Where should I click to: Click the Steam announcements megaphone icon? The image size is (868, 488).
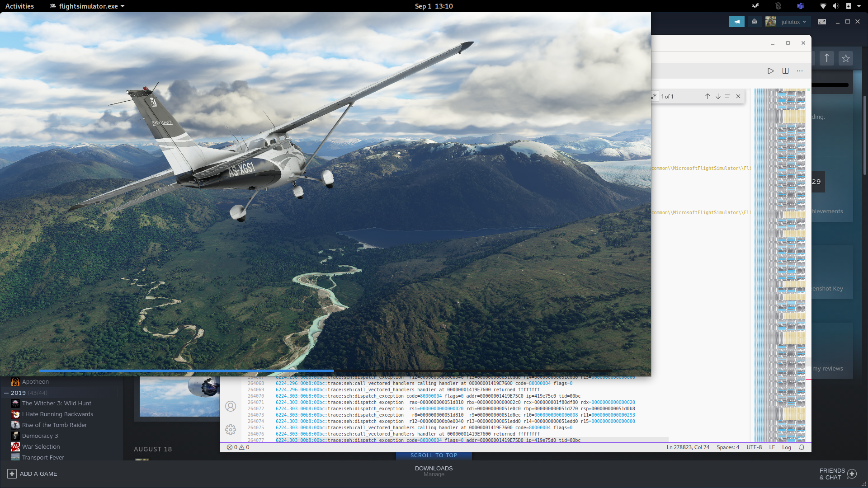coord(736,22)
